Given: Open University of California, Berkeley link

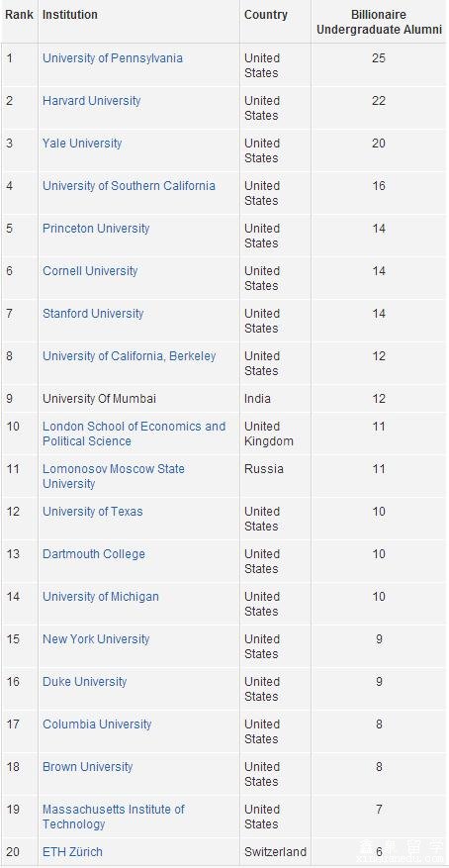Looking at the screenshot, I should (x=129, y=356).
